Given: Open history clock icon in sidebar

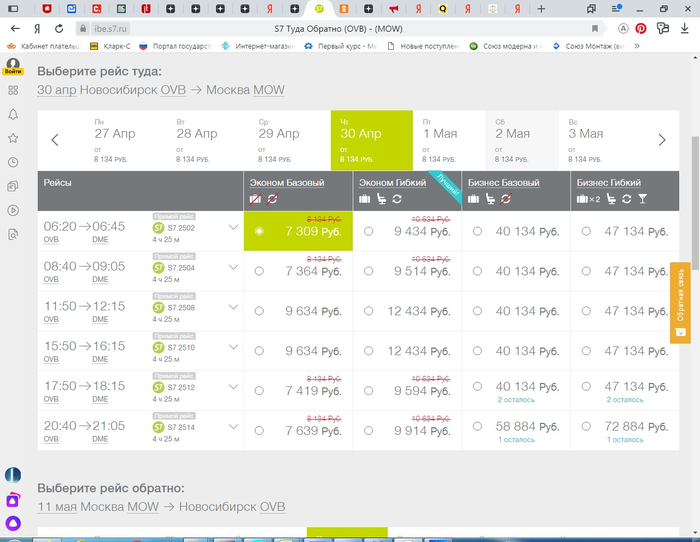Looking at the screenshot, I should [13, 162].
